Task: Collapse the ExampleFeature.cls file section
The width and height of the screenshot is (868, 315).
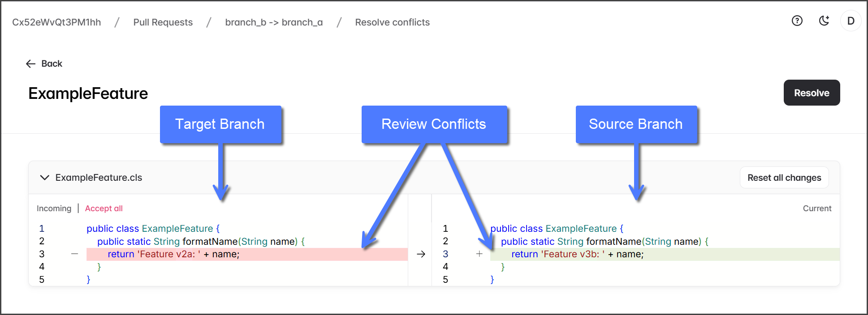Action: (x=44, y=178)
